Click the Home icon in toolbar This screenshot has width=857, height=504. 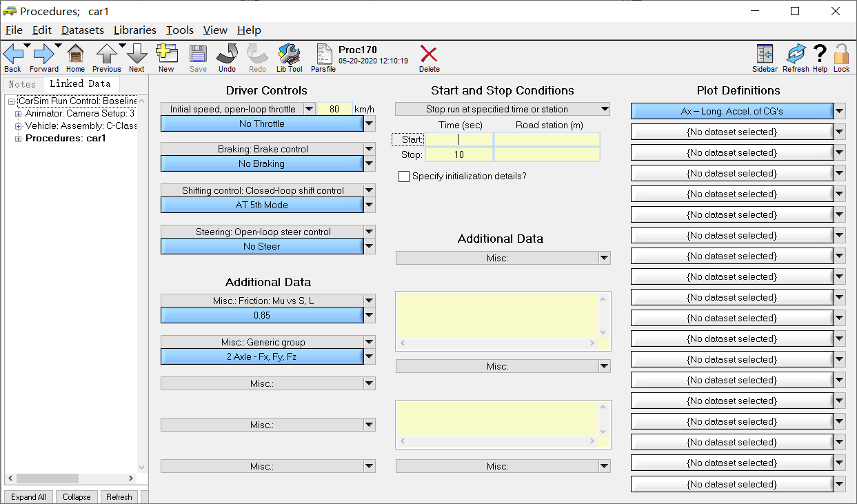coord(75,54)
